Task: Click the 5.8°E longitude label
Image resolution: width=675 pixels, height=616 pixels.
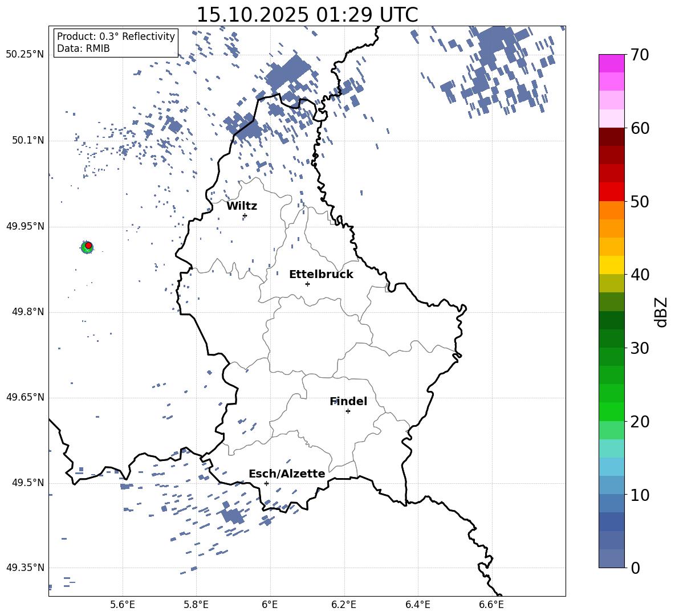Action: (196, 605)
